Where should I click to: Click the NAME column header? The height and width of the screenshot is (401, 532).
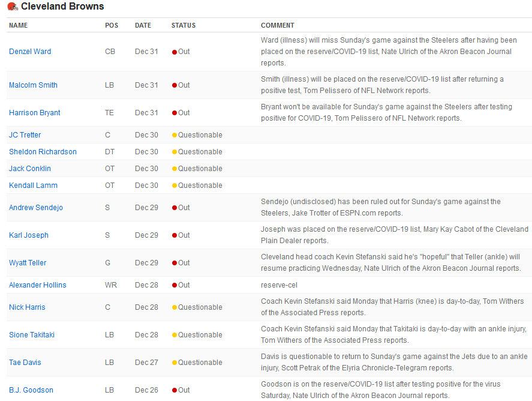pos(19,25)
